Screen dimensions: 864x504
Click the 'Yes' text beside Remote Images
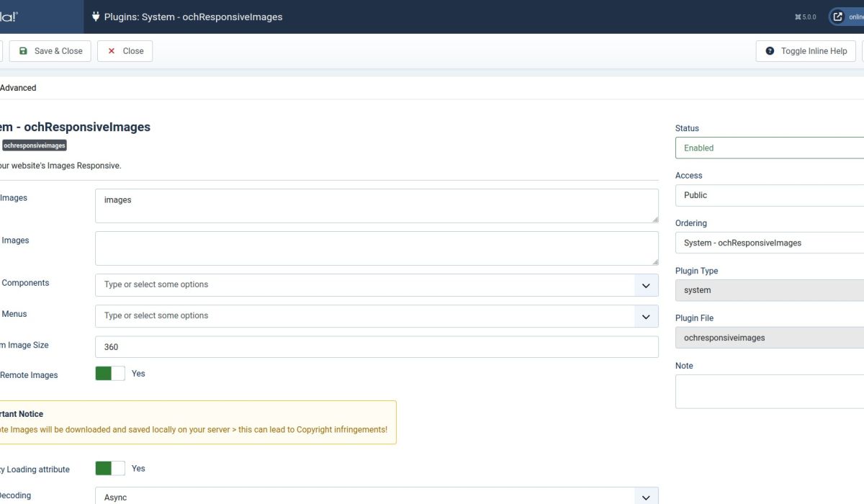(x=138, y=374)
